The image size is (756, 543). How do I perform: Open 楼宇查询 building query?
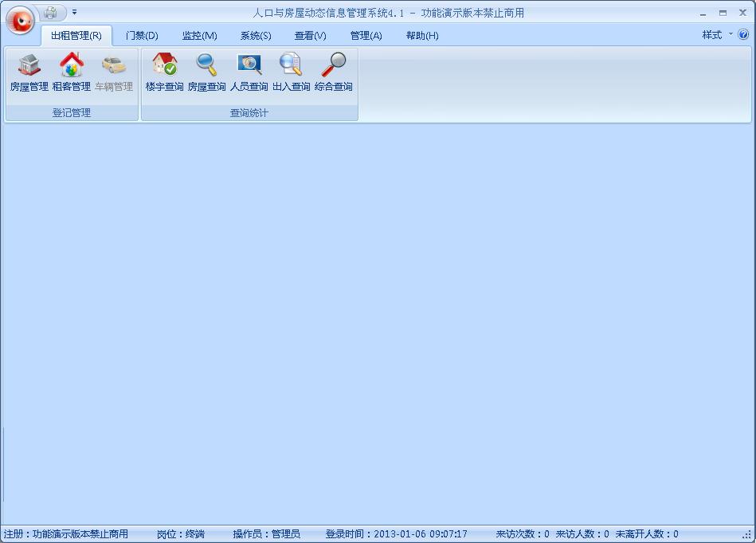point(164,72)
